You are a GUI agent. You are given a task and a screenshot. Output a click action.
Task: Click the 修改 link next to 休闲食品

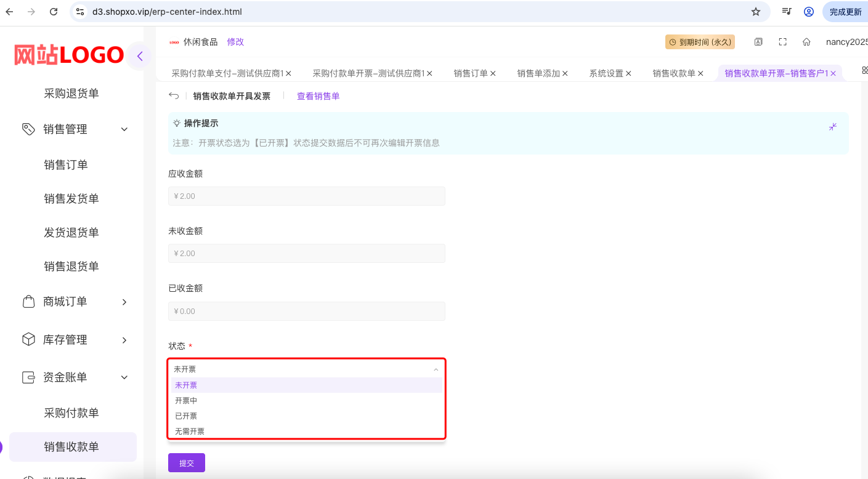coord(235,42)
